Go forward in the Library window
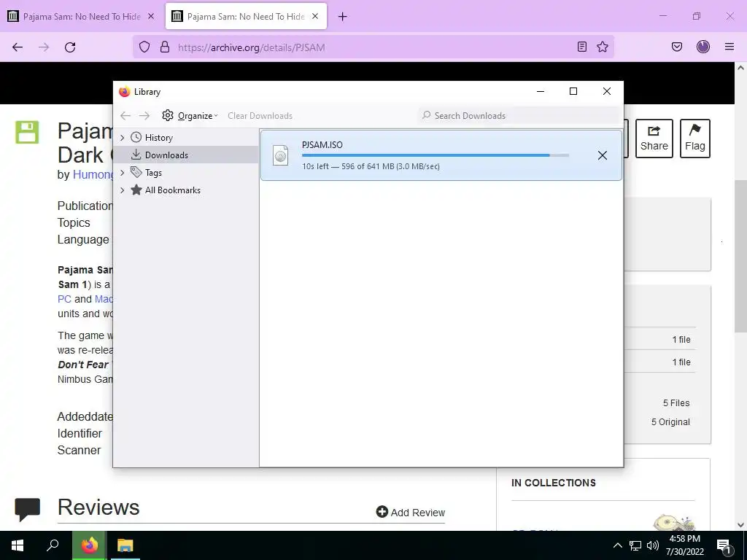The image size is (747, 560). [144, 116]
